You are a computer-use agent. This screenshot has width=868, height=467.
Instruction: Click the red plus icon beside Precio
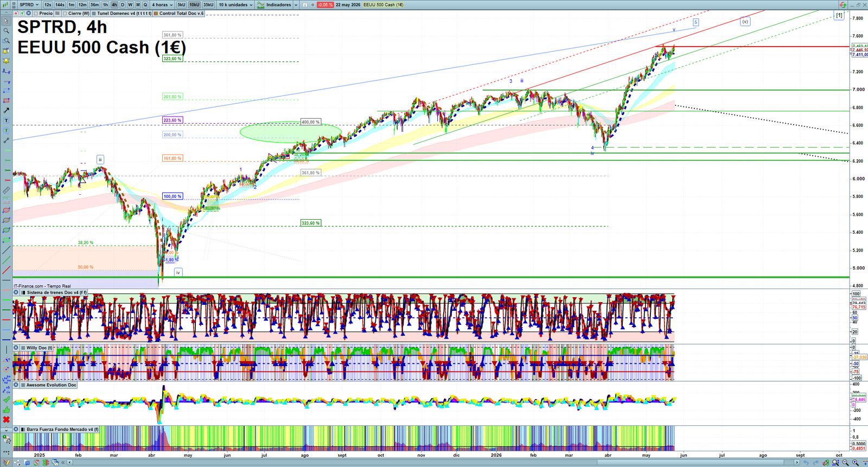[16, 13]
